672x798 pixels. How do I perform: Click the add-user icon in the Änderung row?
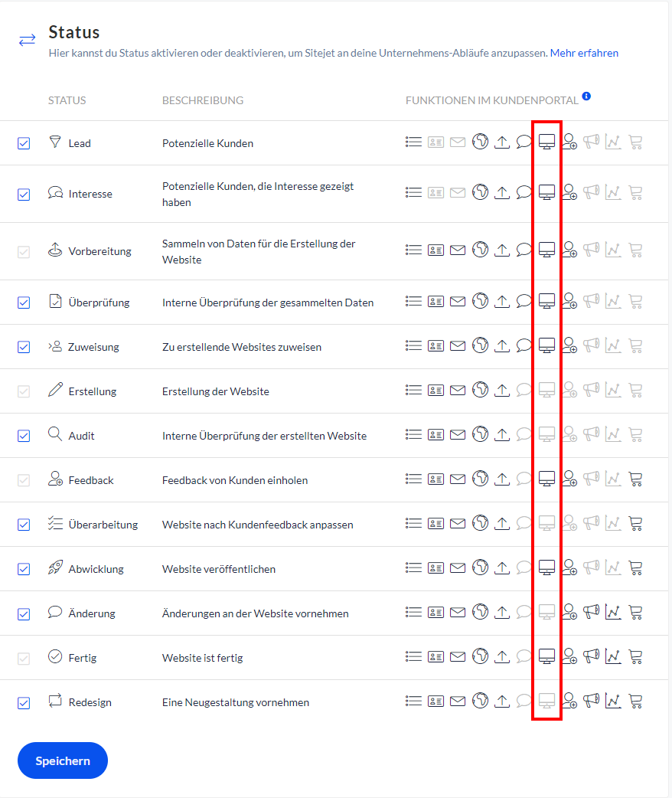tap(569, 611)
